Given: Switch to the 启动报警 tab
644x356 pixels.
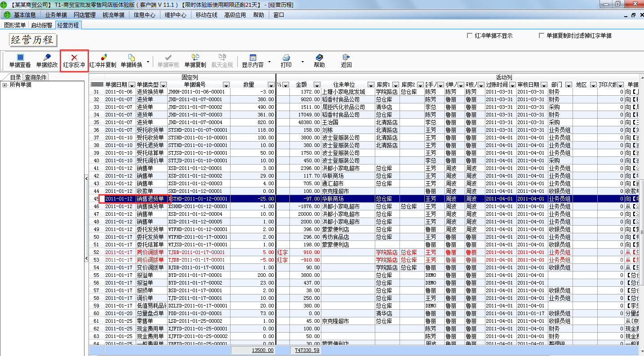Looking at the screenshot, I should click(41, 25).
